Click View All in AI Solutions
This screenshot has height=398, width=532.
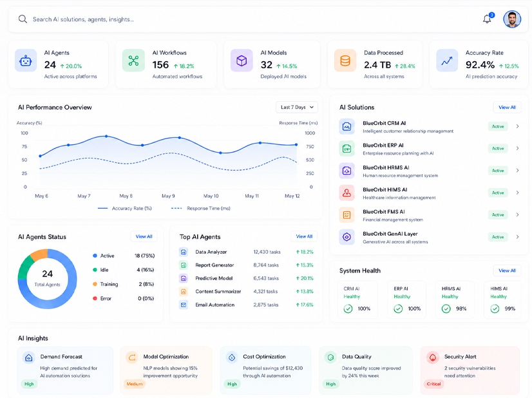[508, 107]
